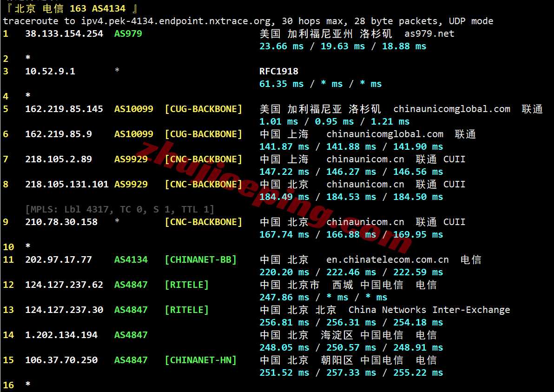Viewport: 554px width, 392px height.
Task: Click the latency value 184.49 ms
Action: pyautogui.click(x=284, y=197)
